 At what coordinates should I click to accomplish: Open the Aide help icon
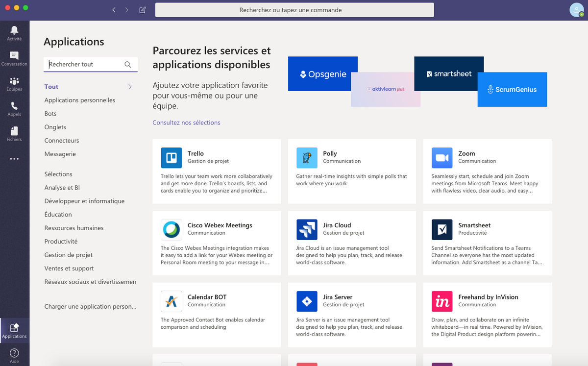pyautogui.click(x=14, y=353)
